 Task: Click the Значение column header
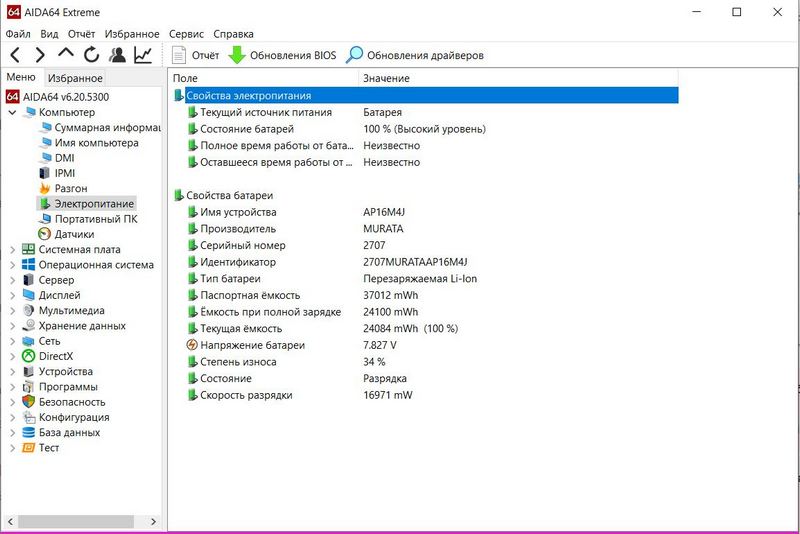[x=386, y=78]
